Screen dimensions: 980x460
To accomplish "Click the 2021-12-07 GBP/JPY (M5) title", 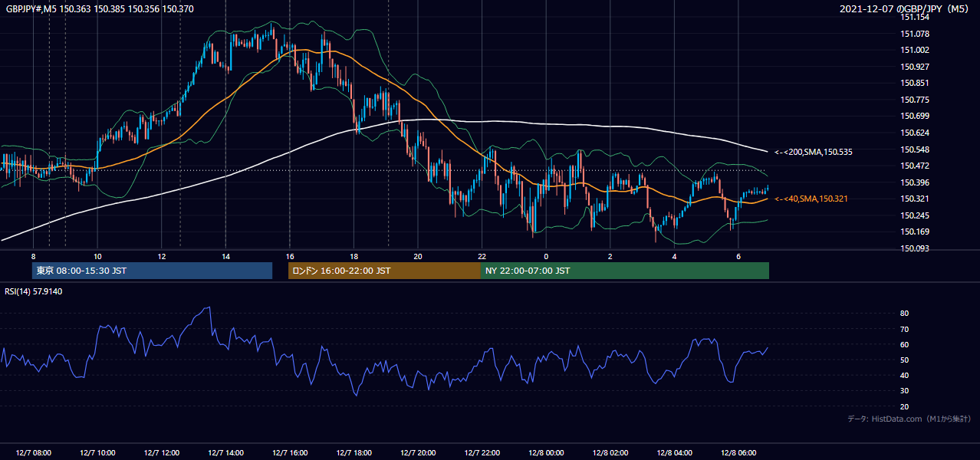I will click(905, 8).
